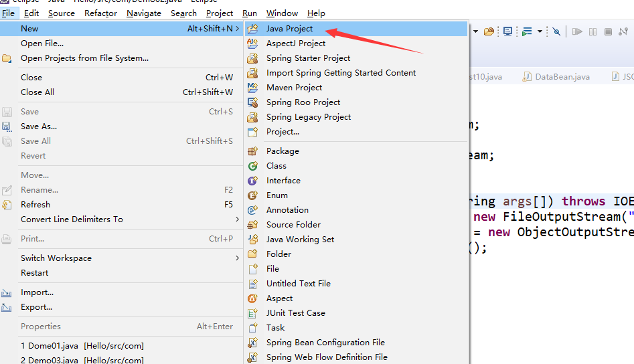Expand the New submenu arrow
Screen dimensions: 634x364
tap(238, 29)
